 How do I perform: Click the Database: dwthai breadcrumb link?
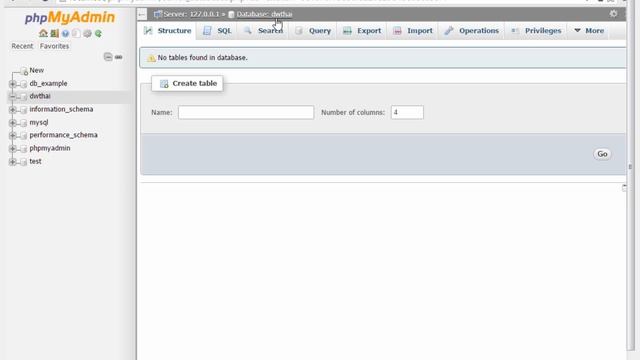point(264,14)
